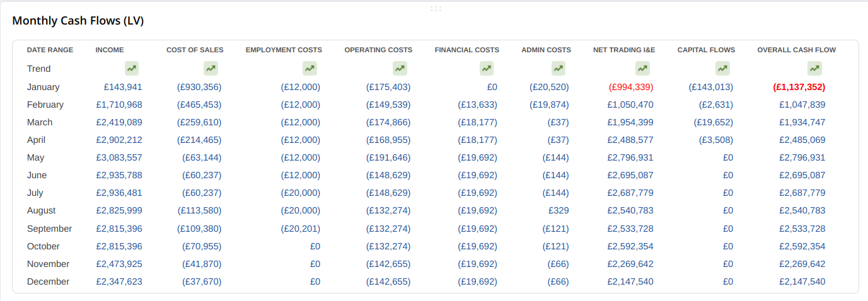This screenshot has height=301, width=868.
Task: Click the Financial Costs trend icon
Action: tap(486, 68)
